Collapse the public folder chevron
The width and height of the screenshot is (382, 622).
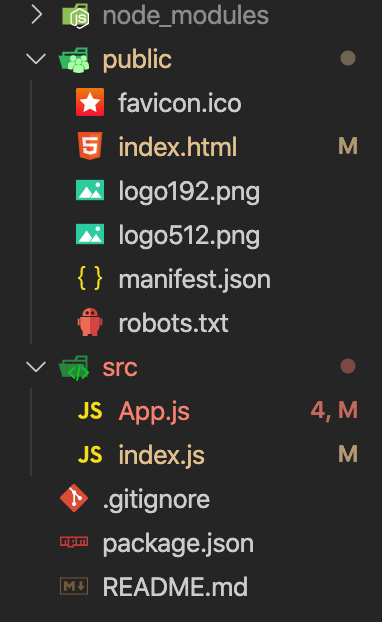tap(36, 59)
